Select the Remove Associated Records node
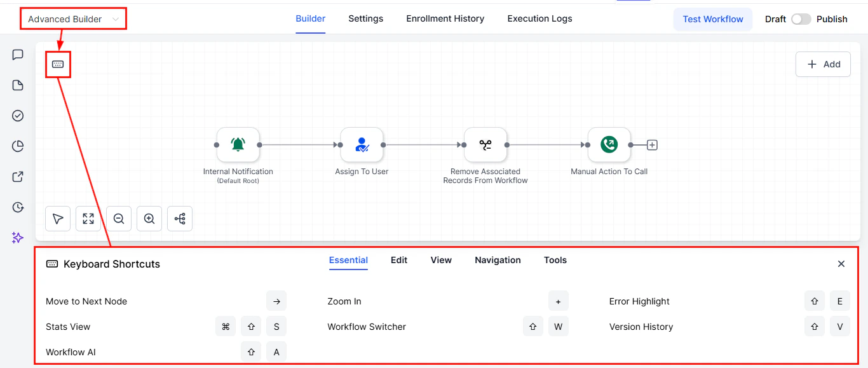This screenshot has height=368, width=868. coord(485,145)
